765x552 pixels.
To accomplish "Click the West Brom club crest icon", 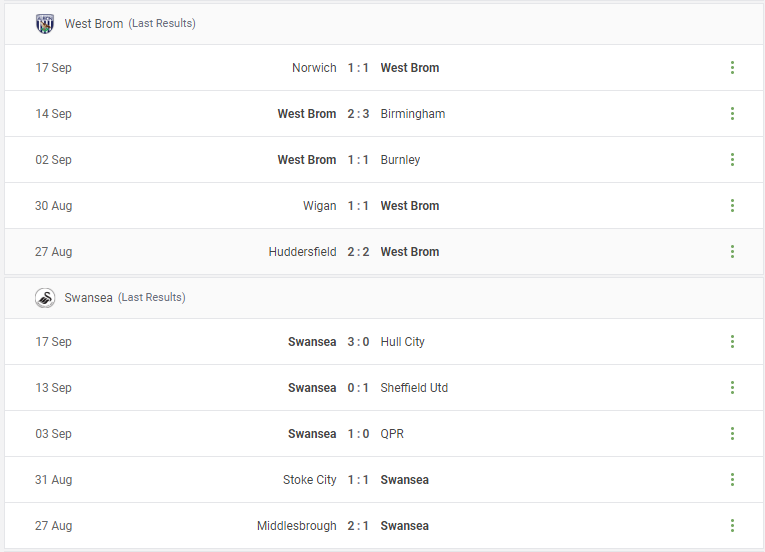I will 45,23.
